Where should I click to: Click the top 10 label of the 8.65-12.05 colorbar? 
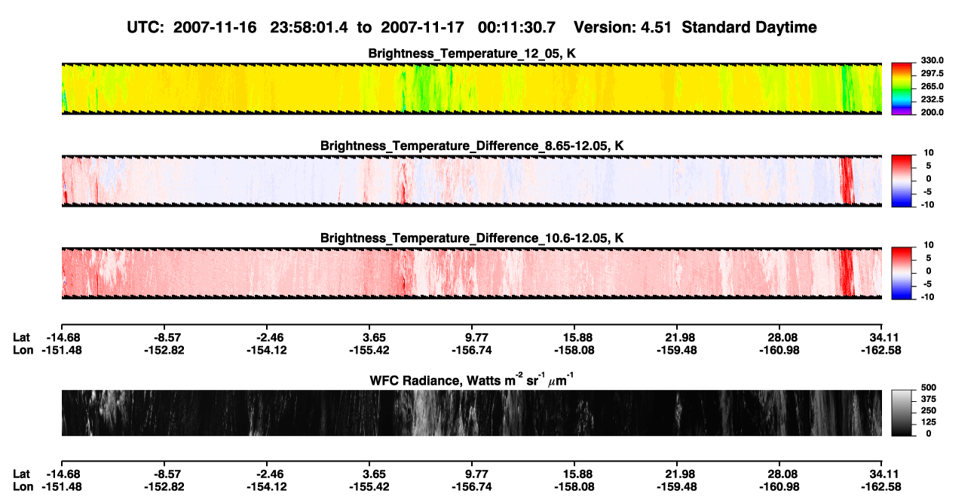[x=928, y=153]
